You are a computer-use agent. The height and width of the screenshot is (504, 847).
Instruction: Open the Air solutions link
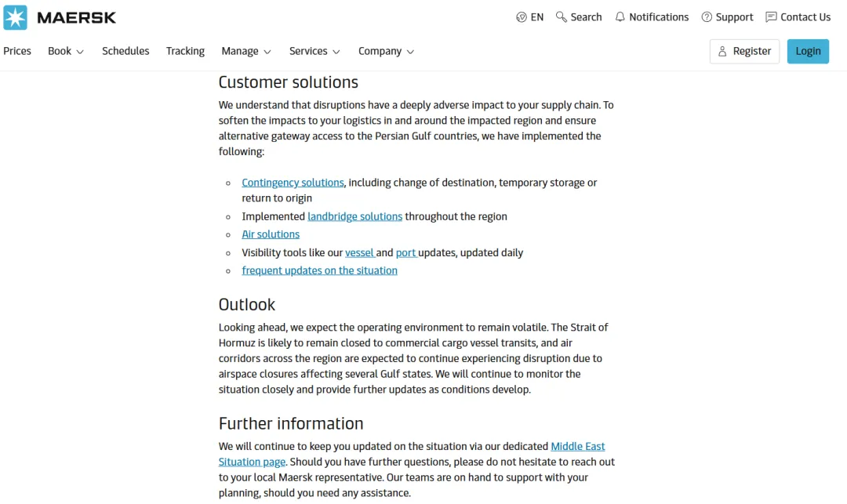tap(271, 234)
